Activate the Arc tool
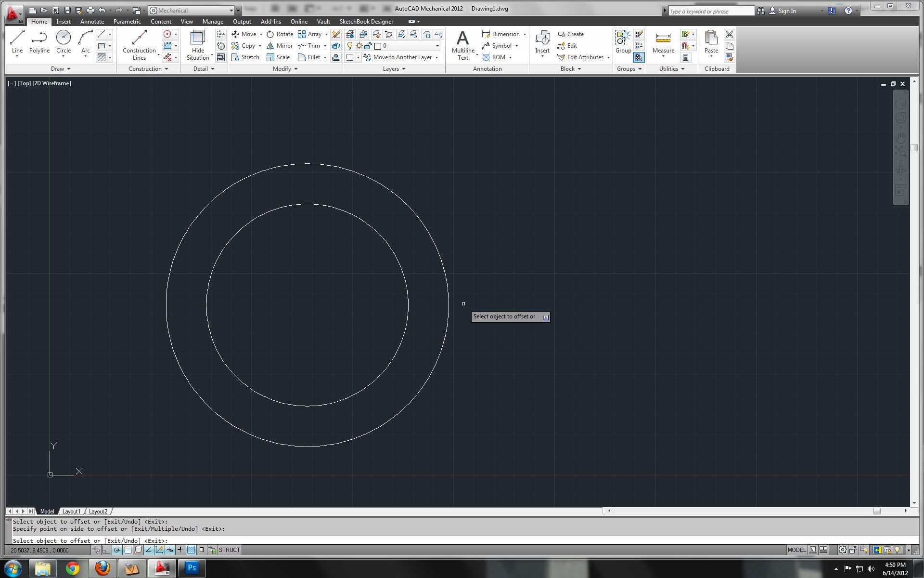The height and width of the screenshot is (578, 924). 85,42
